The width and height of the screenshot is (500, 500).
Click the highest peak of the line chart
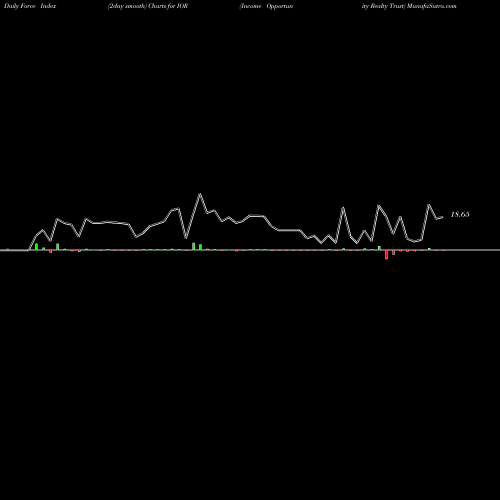200,194
